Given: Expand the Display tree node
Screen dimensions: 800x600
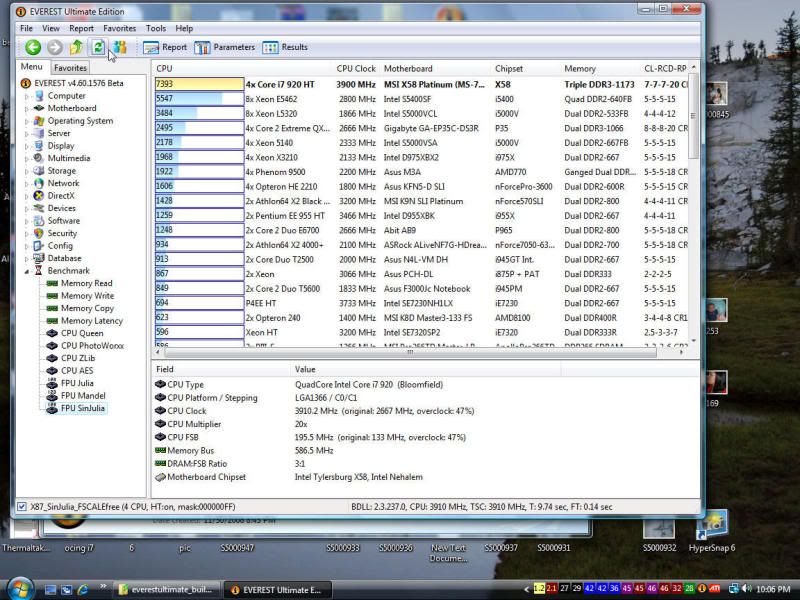Looking at the screenshot, I should coord(27,146).
